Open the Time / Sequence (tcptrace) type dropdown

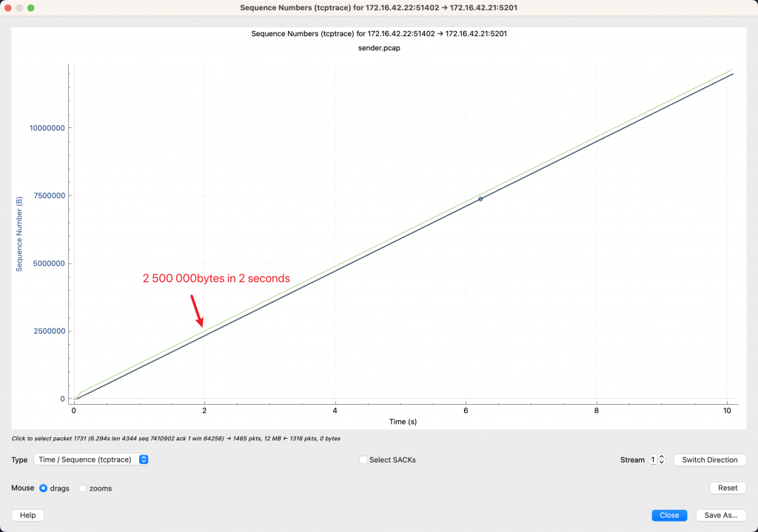point(92,459)
